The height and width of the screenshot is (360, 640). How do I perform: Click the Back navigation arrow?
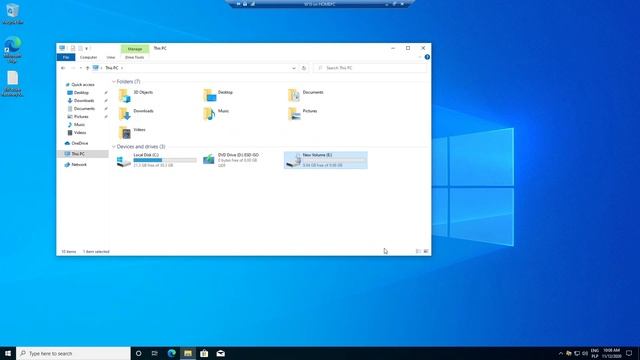pos(63,68)
